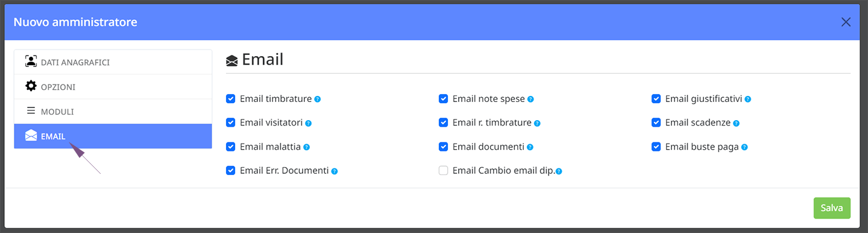Open the Dati Anagrafici section

tap(113, 62)
